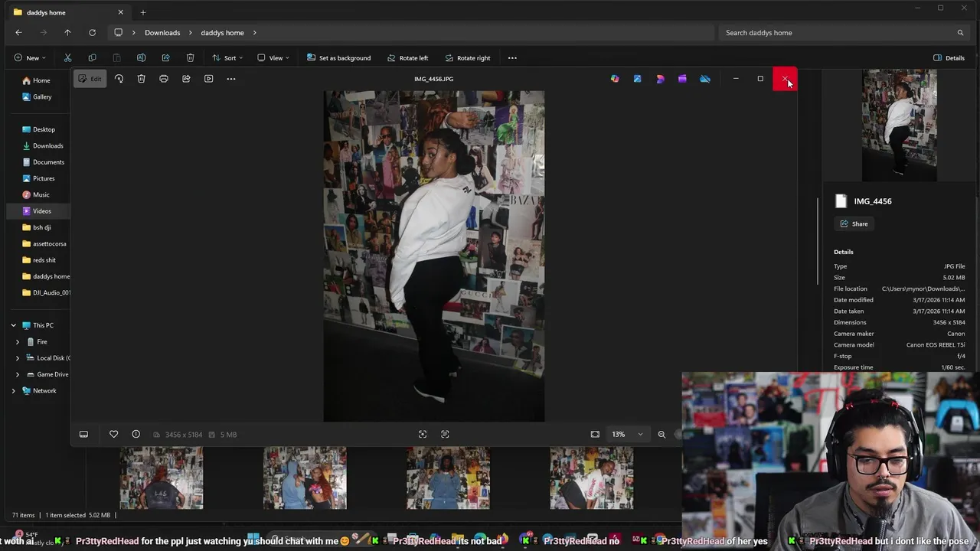Open the New dropdown in Explorer

(30, 58)
